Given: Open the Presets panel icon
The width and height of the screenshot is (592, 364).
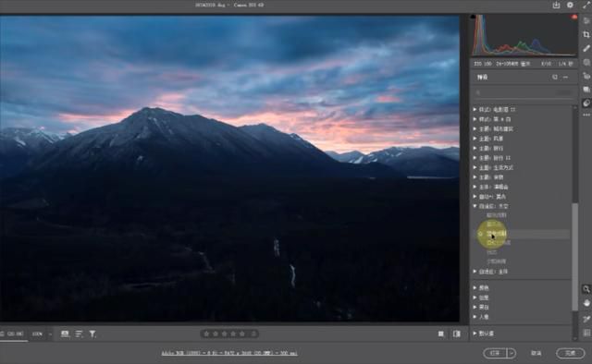Looking at the screenshot, I should (x=586, y=103).
